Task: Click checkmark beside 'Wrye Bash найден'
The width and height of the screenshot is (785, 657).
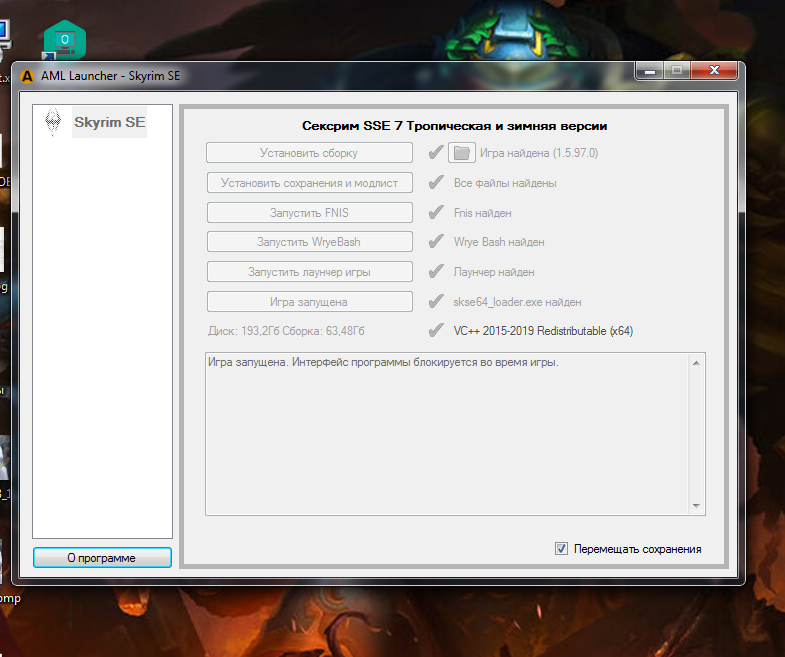Action: pyautogui.click(x=435, y=242)
